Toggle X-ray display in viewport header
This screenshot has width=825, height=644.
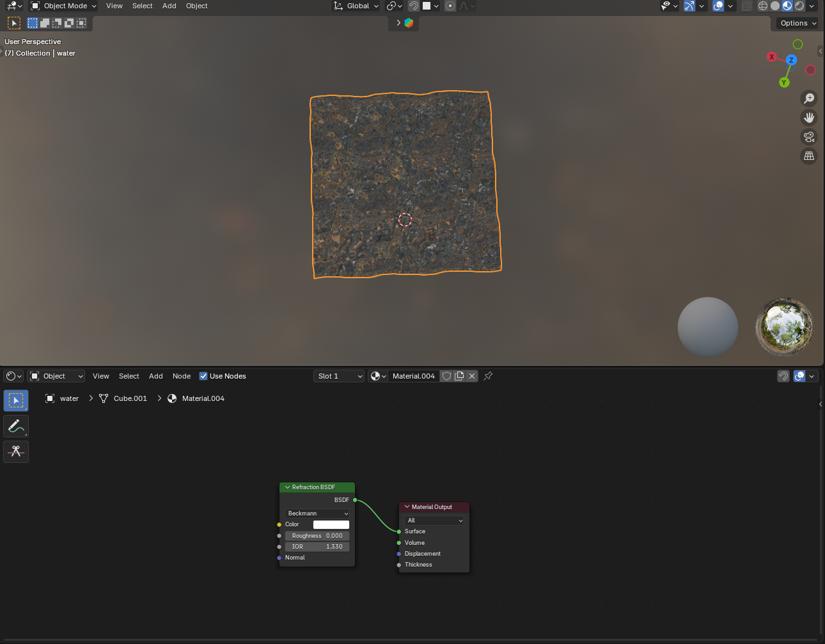click(746, 6)
